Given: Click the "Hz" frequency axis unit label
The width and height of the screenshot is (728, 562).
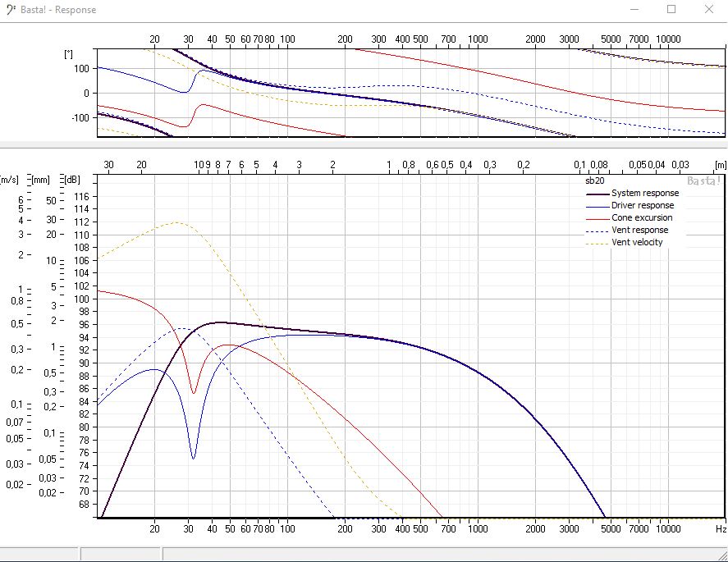Looking at the screenshot, I should point(721,528).
